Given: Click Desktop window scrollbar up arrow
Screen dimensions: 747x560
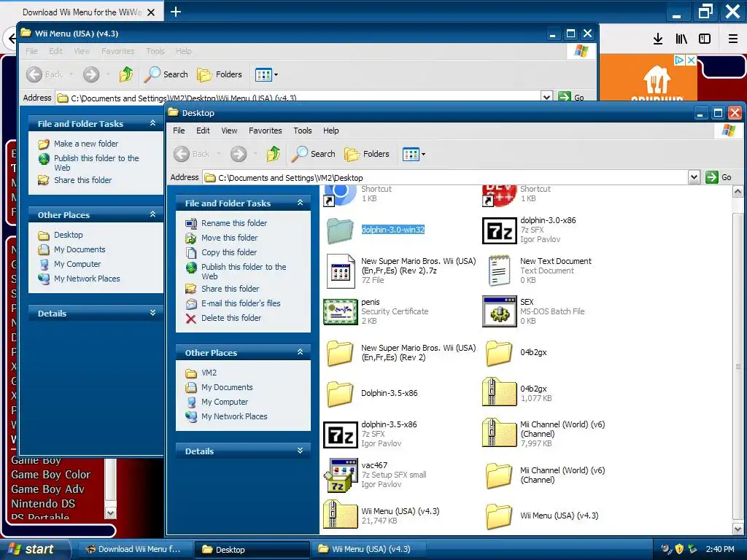Looking at the screenshot, I should [x=738, y=192].
